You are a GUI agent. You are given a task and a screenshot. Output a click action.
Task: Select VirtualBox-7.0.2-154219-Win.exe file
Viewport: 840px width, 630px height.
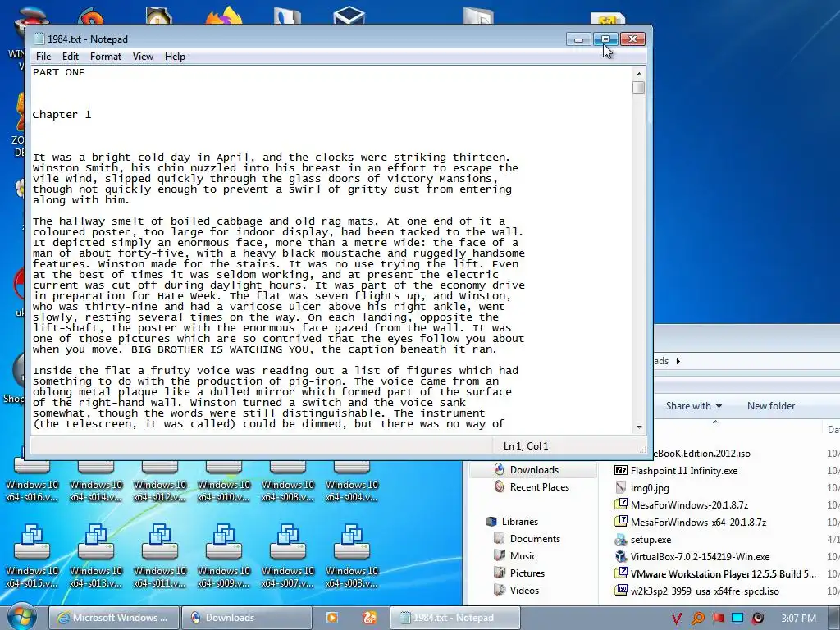pyautogui.click(x=700, y=557)
